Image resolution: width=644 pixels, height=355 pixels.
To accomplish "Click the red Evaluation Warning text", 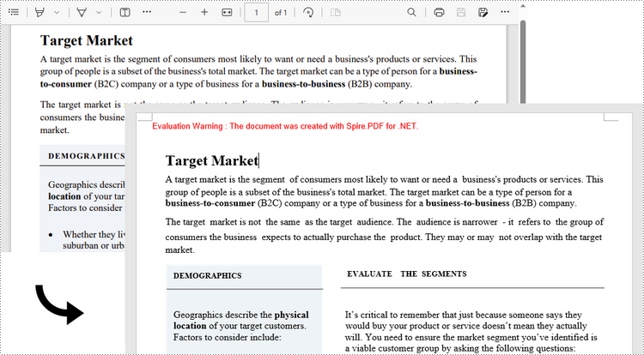I will click(x=285, y=126).
